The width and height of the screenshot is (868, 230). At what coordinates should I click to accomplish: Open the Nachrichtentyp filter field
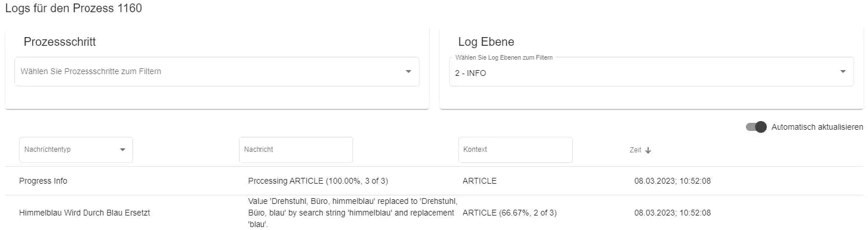(x=76, y=149)
